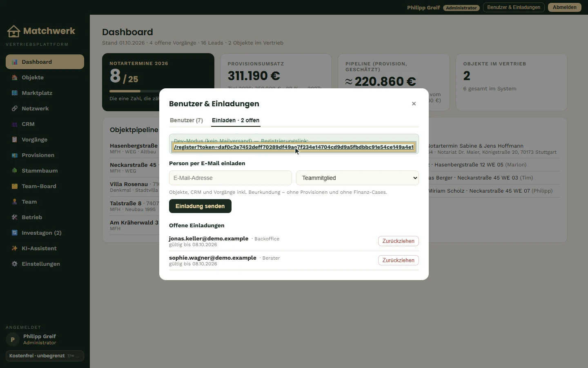Withdraw the invitation for jonas.keller@demo.example
Viewport: 588px width, 368px height.
pos(399,241)
